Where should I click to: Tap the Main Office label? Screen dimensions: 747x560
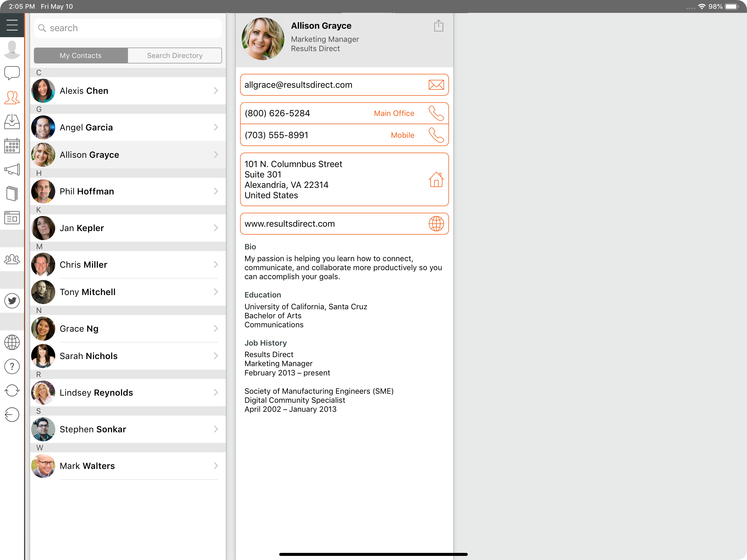(x=394, y=113)
